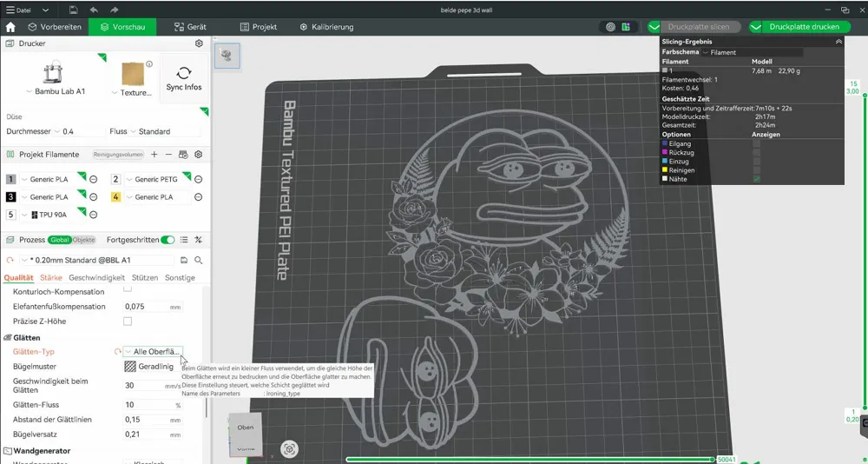Image resolution: width=868 pixels, height=464 pixels.
Task: Click Sync Infos button
Action: tap(184, 78)
